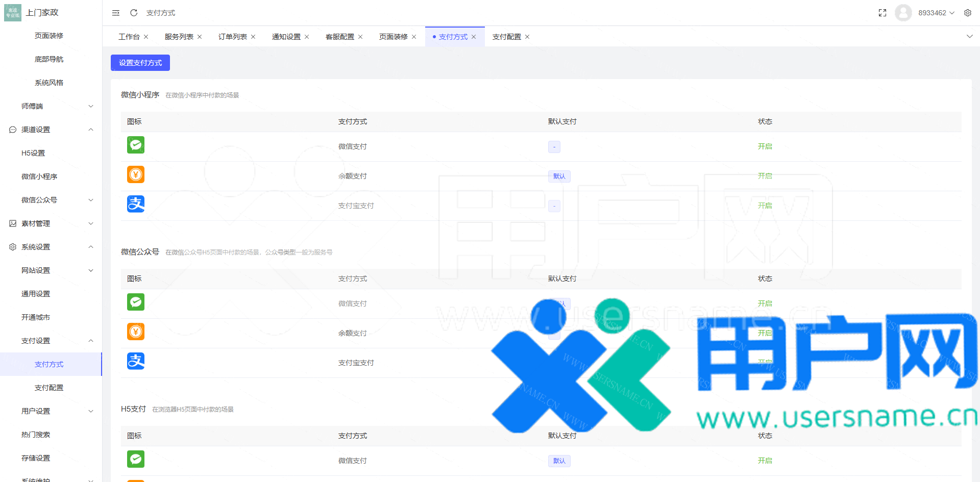Click the sidebar collapse menu icon
Image resolution: width=980 pixels, height=482 pixels.
(116, 13)
